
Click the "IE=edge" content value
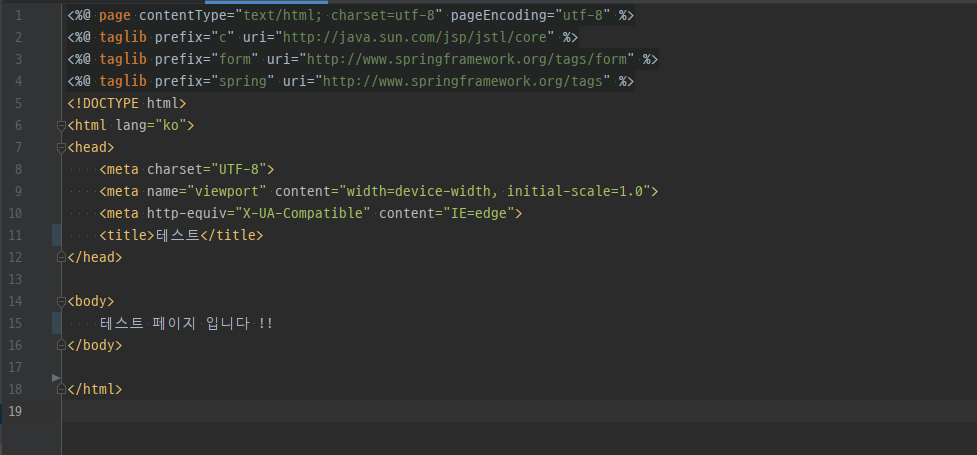click(x=479, y=213)
